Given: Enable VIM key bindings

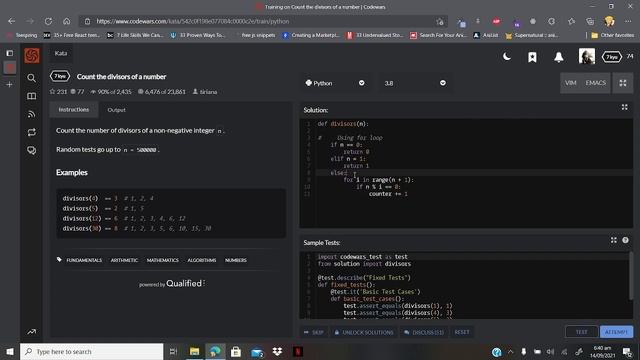Looking at the screenshot, I should point(571,83).
